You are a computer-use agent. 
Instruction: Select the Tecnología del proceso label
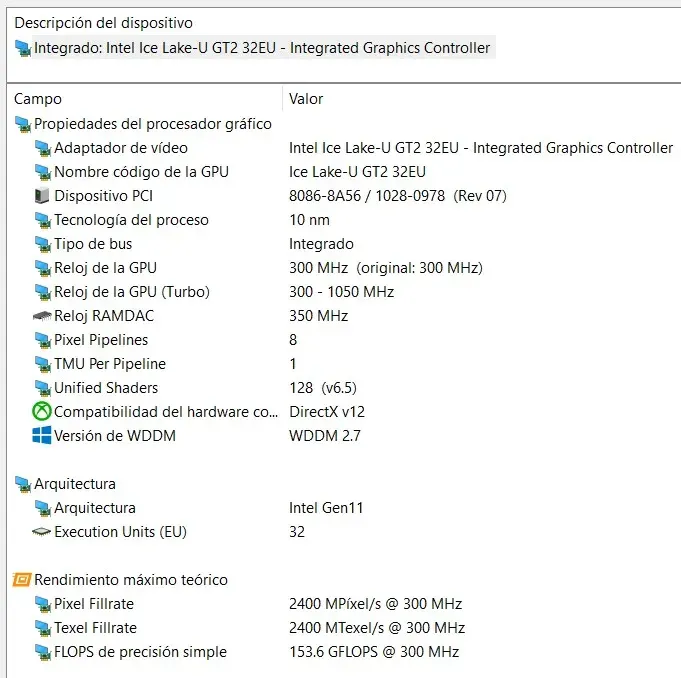click(x=131, y=220)
